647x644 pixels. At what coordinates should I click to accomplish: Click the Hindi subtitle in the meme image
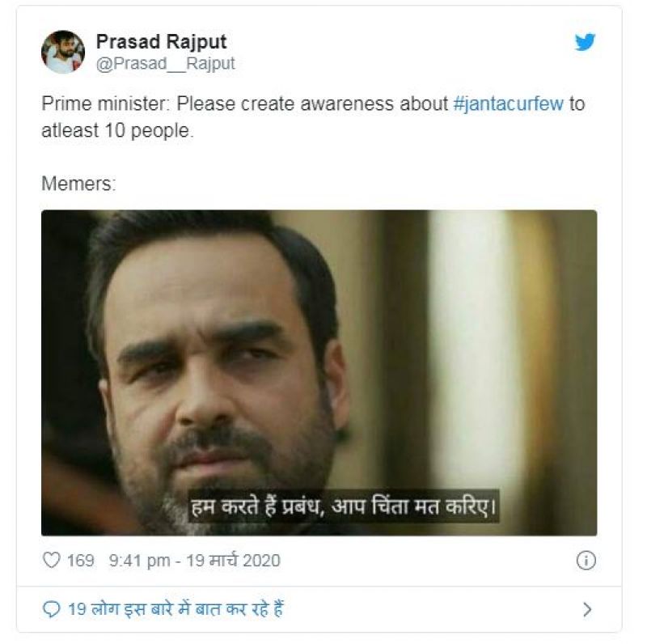342,508
